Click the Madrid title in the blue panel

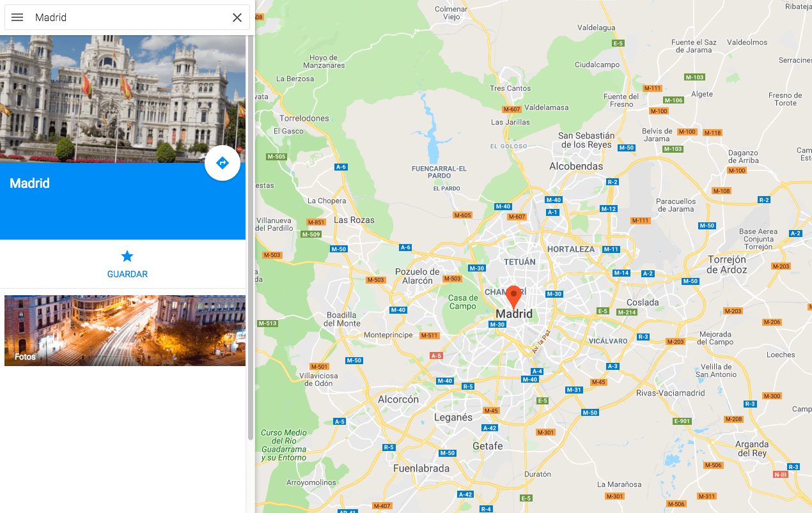pos(29,183)
